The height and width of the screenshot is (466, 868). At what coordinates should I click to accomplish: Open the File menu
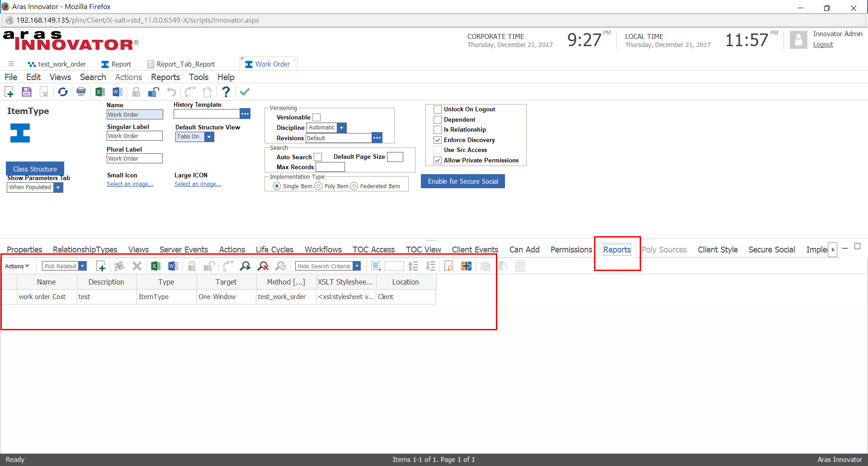click(x=11, y=77)
